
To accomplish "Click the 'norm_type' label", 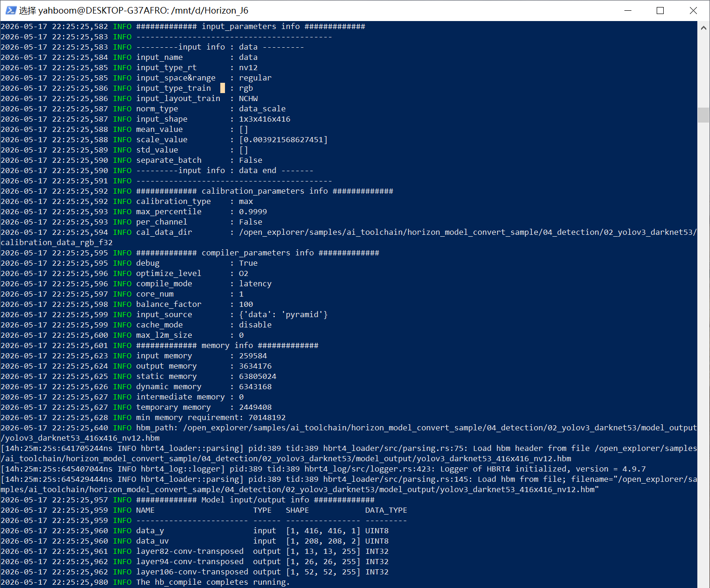I will pyautogui.click(x=157, y=109).
